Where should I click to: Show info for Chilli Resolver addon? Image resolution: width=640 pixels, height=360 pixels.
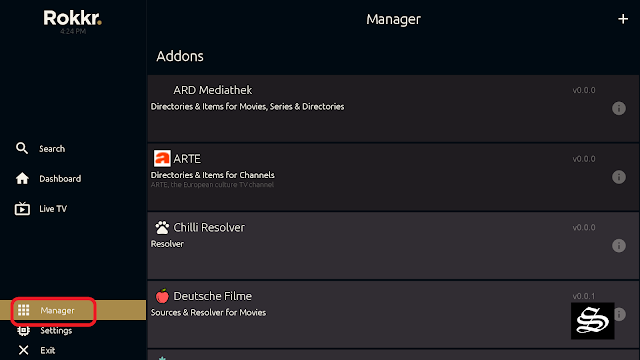click(x=619, y=245)
